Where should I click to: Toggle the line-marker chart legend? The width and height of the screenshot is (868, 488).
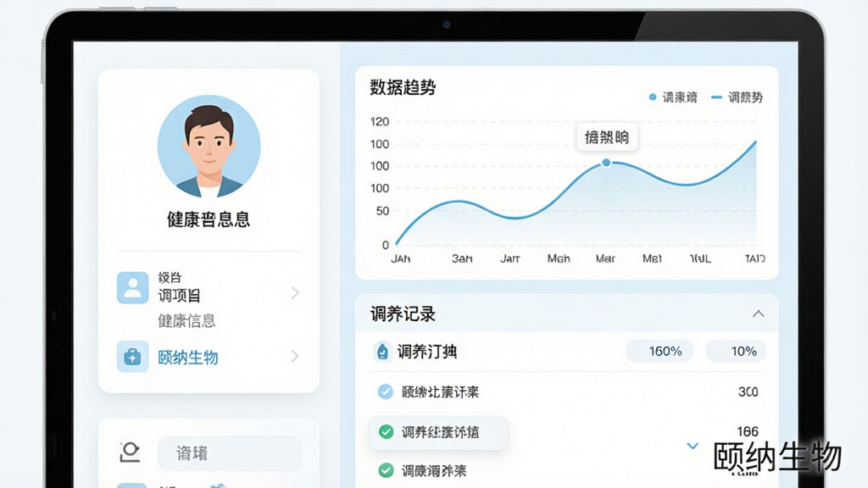[x=737, y=97]
